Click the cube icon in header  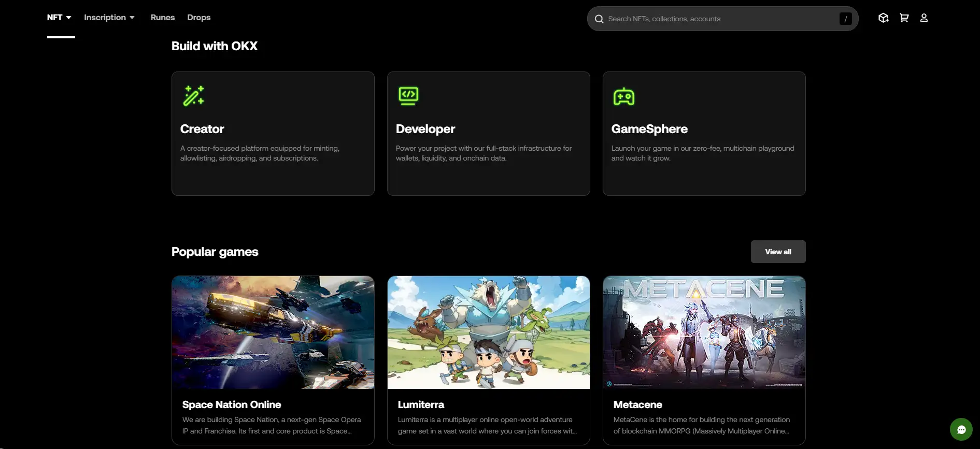(883, 18)
